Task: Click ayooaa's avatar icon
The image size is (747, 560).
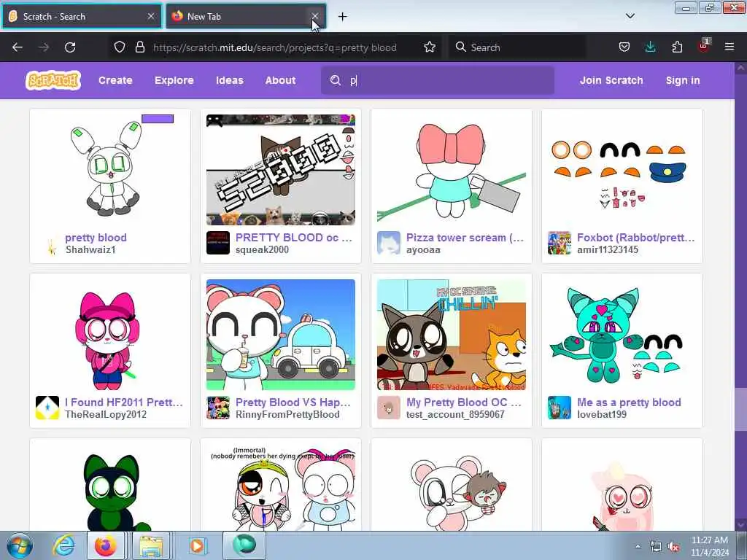Action: tap(389, 243)
